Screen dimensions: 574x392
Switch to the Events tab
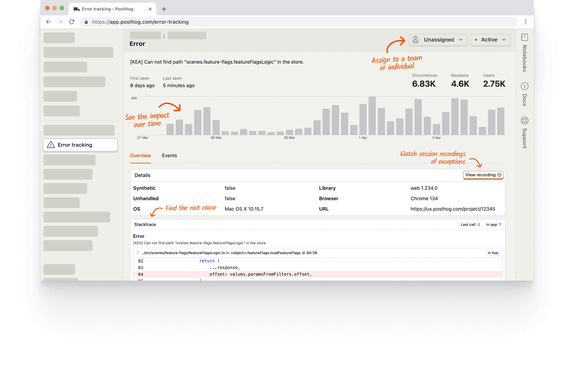169,155
